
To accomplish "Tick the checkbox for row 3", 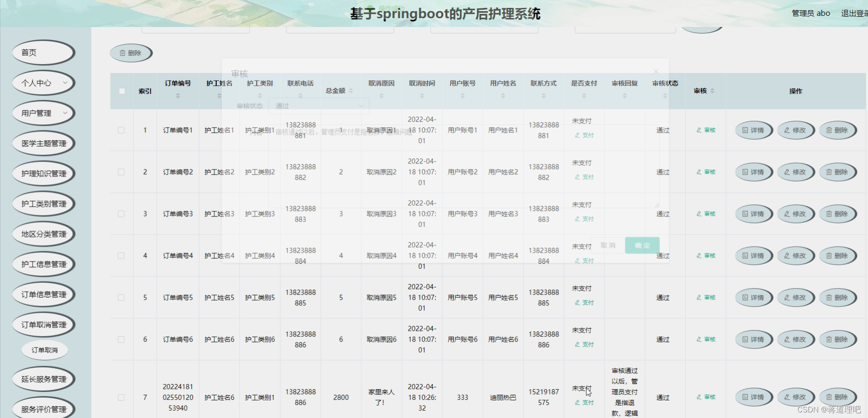I will pos(121,214).
